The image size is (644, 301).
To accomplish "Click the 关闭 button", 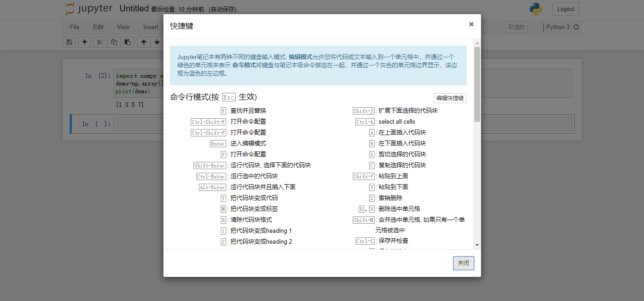I will (x=464, y=263).
